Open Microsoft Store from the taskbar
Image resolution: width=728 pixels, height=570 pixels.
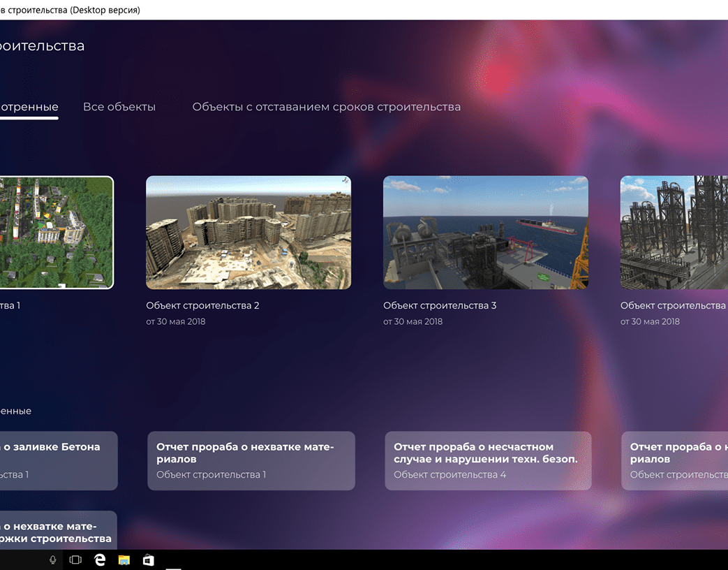[148, 560]
